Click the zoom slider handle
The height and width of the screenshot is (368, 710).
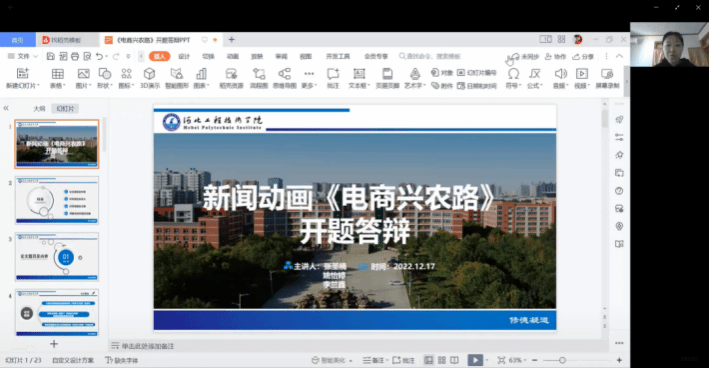[x=562, y=360]
